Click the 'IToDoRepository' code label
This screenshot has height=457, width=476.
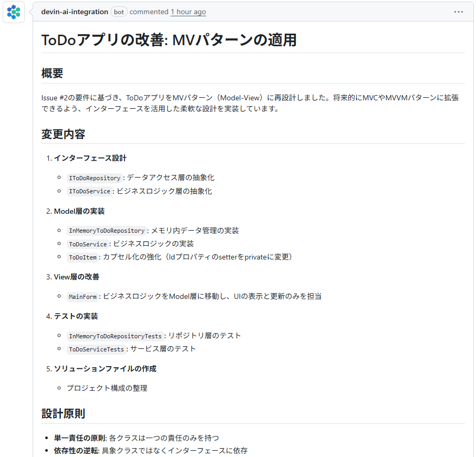pos(95,178)
